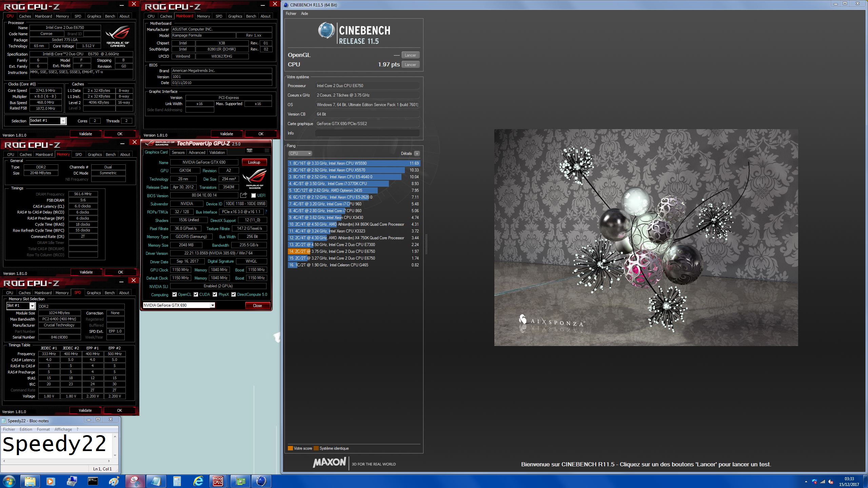Click the orange Votre score legend swatch
868x488 pixels.
point(290,448)
